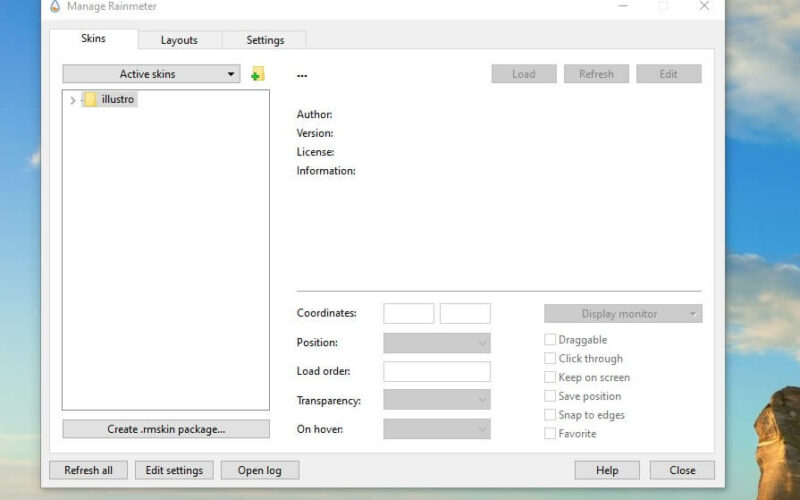Open the Transparency dropdown
This screenshot has width=800, height=500.
click(x=437, y=399)
